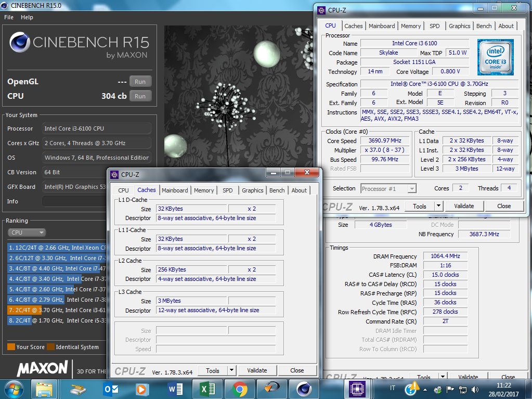Click the volume speaker tray icon
The image size is (532, 399).
(475, 390)
